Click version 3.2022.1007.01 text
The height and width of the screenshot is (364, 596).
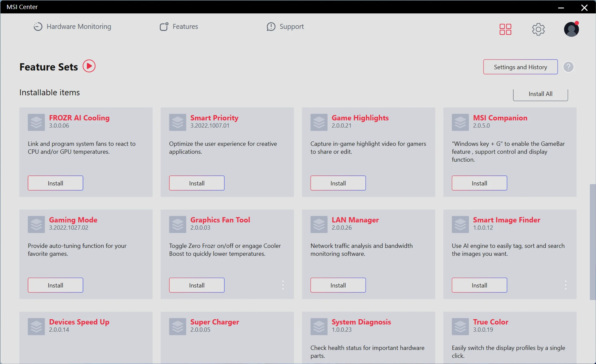210,126
